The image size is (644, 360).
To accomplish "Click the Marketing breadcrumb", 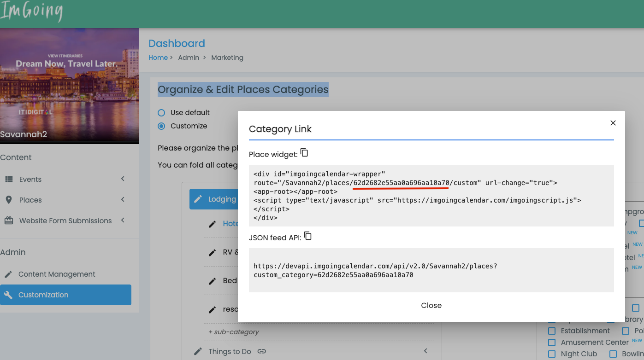I will (x=227, y=58).
